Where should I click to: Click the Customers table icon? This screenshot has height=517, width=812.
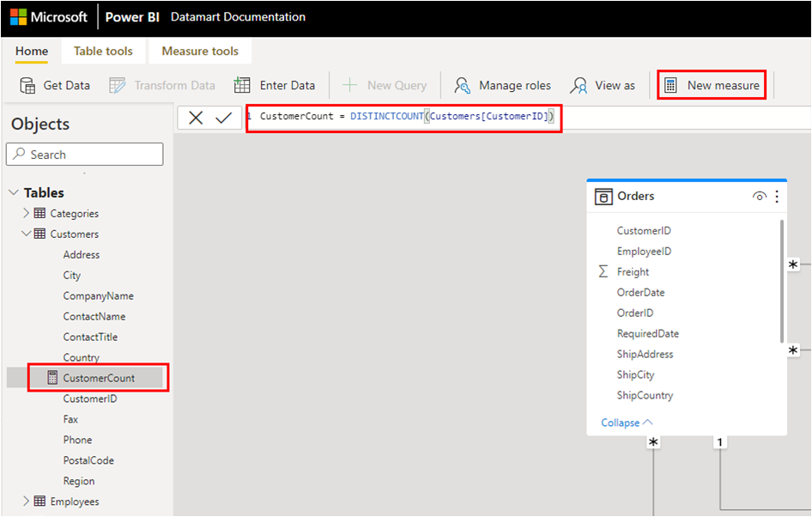39,234
